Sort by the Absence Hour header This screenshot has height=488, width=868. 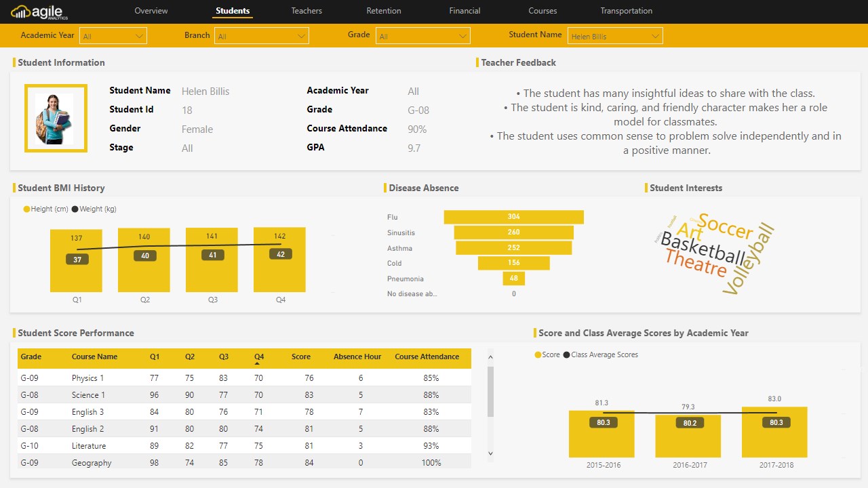357,357
